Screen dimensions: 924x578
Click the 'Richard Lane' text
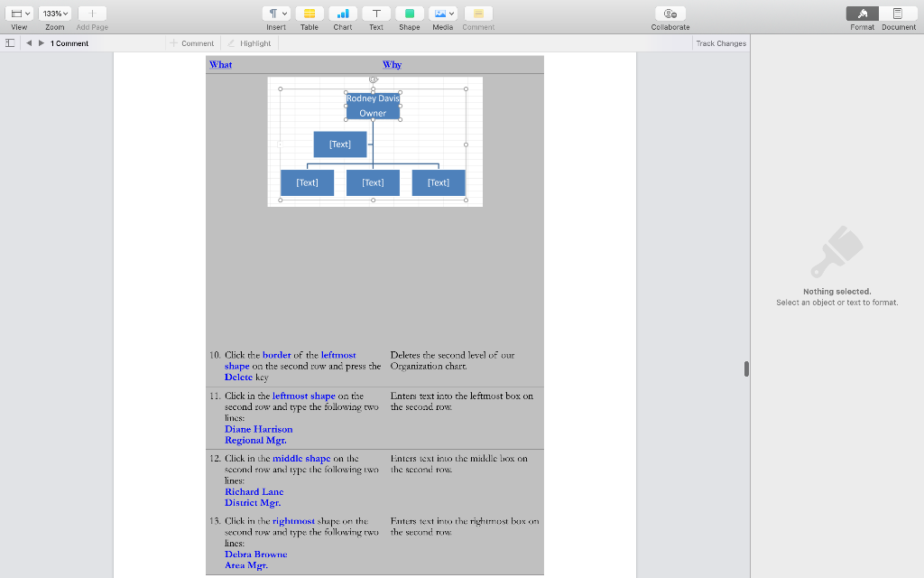point(254,492)
